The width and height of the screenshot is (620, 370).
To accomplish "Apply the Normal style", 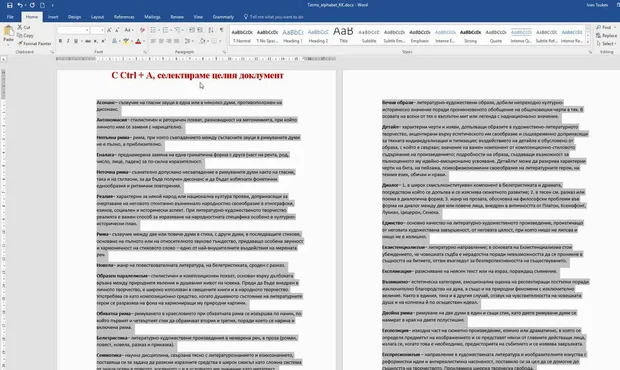I will 242,36.
